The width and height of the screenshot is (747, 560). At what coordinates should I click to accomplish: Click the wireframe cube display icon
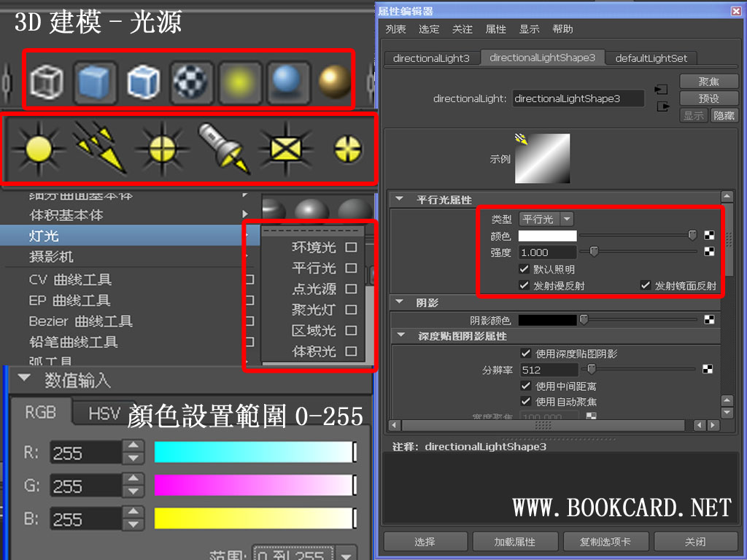[x=47, y=82]
